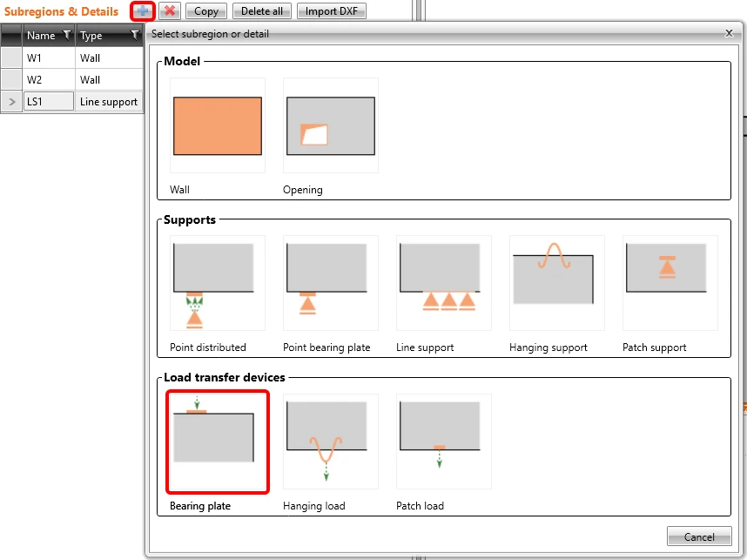Add new subregion with plus button
Image resolution: width=747 pixels, height=560 pixels.
tap(143, 11)
